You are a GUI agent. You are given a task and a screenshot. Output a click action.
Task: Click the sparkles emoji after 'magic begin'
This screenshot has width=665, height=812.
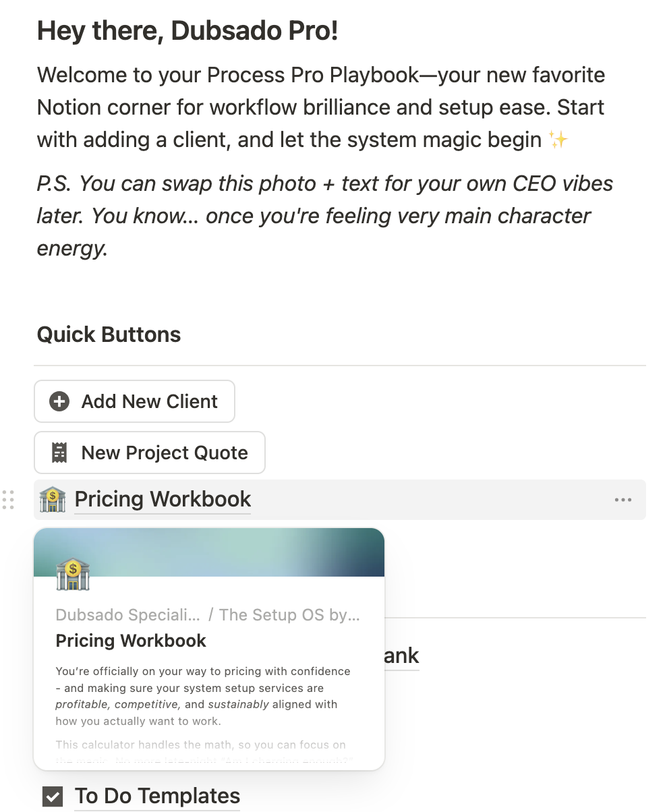[x=558, y=140]
